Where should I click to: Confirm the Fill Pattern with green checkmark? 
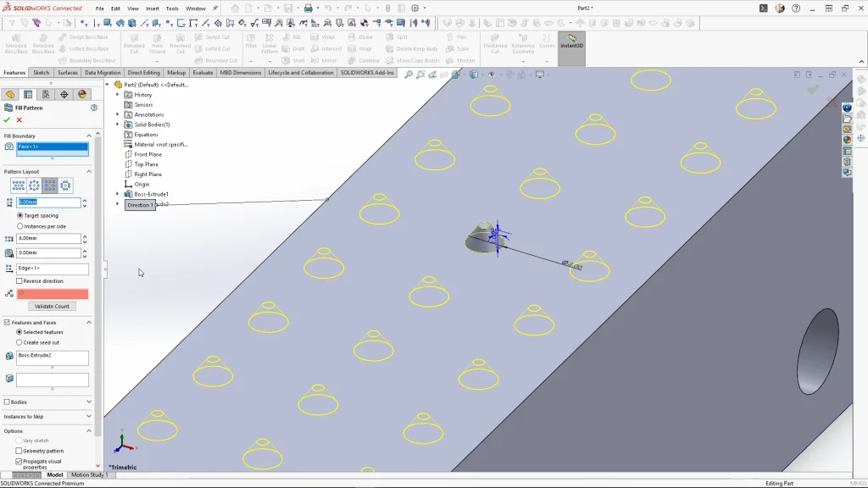[x=7, y=119]
